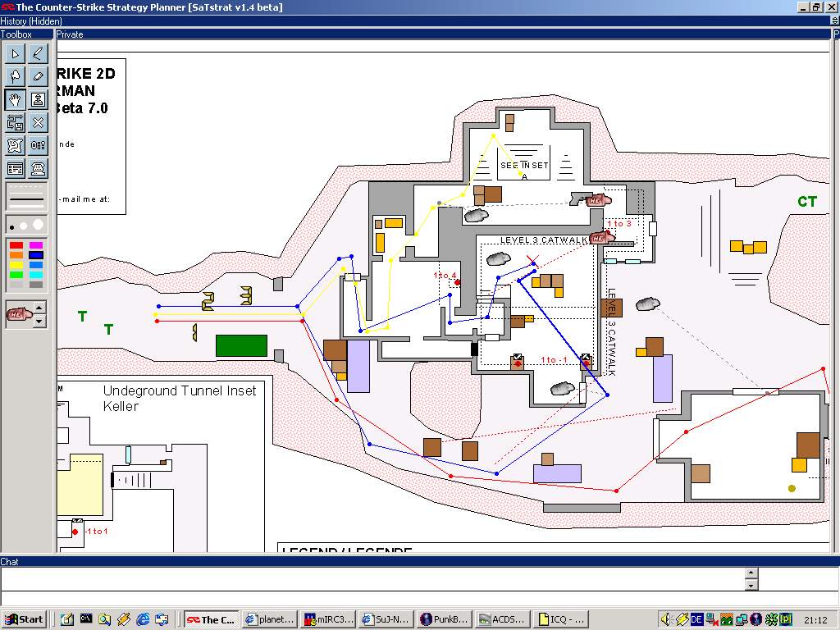Open the map selection tool

[15, 146]
